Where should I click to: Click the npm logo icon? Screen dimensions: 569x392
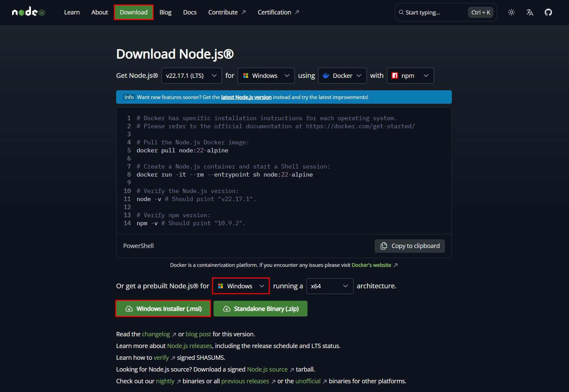(394, 76)
